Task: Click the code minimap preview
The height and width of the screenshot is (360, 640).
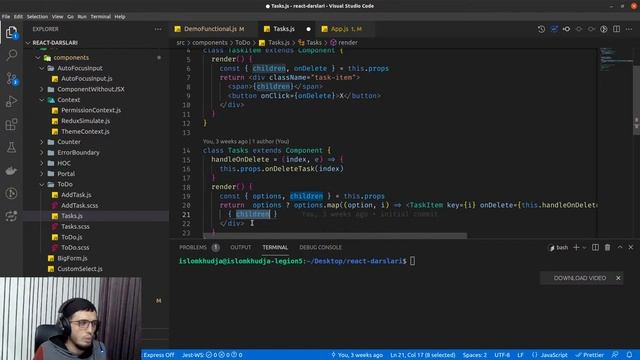Action: tap(616, 59)
